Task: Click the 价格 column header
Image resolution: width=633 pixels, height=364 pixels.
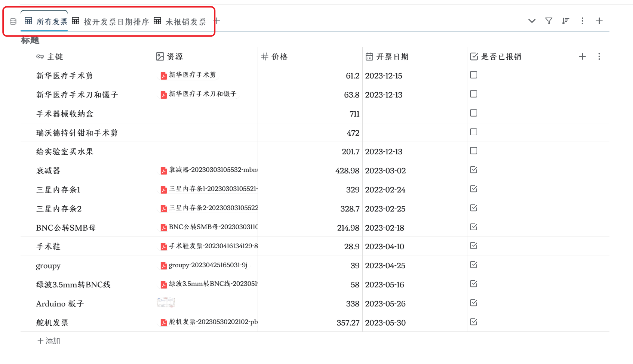Action: click(310, 56)
